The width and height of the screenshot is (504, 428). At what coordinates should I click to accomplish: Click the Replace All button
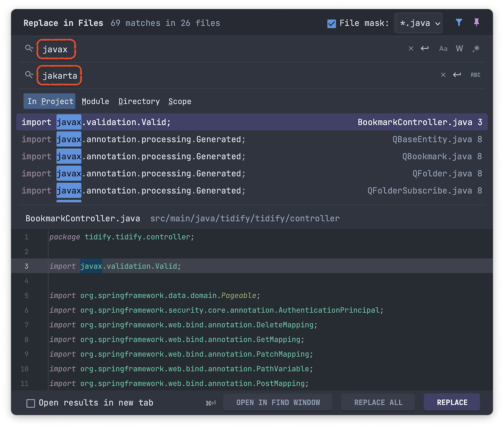tap(378, 402)
